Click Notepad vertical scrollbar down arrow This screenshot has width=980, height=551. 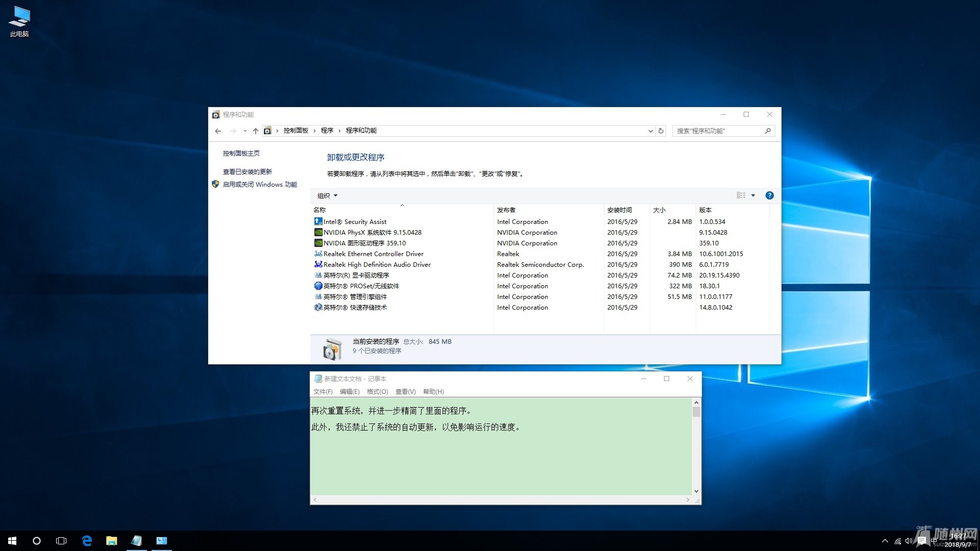(x=696, y=491)
